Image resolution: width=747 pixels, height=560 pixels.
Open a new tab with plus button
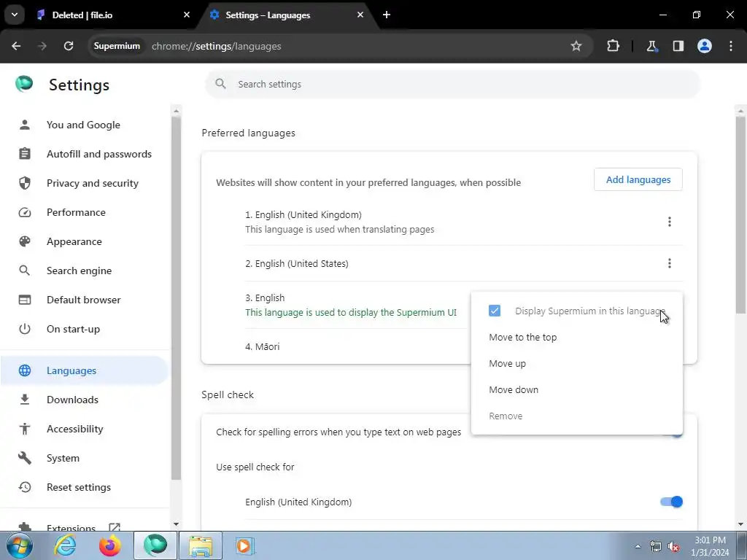(x=387, y=15)
